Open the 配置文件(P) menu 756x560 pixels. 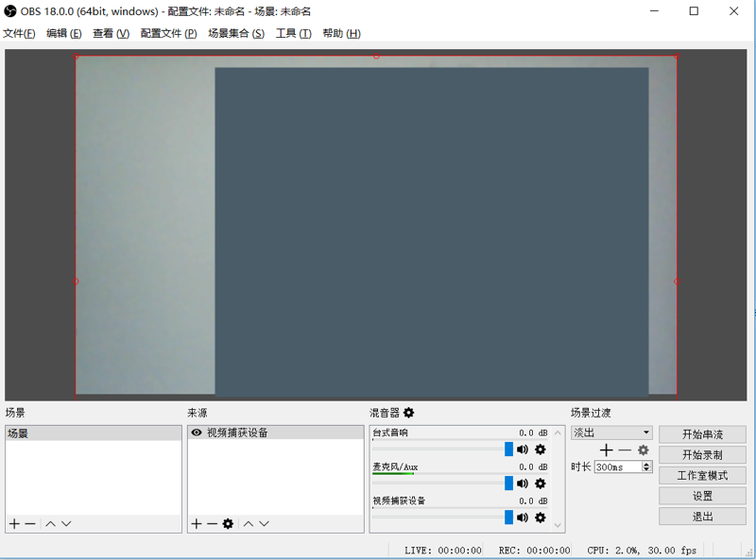tap(169, 33)
